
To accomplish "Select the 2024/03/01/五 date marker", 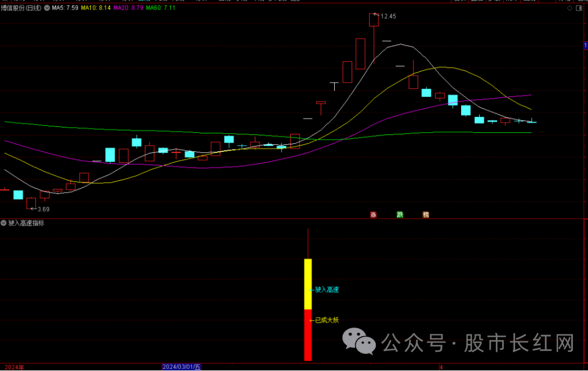I will tap(182, 367).
